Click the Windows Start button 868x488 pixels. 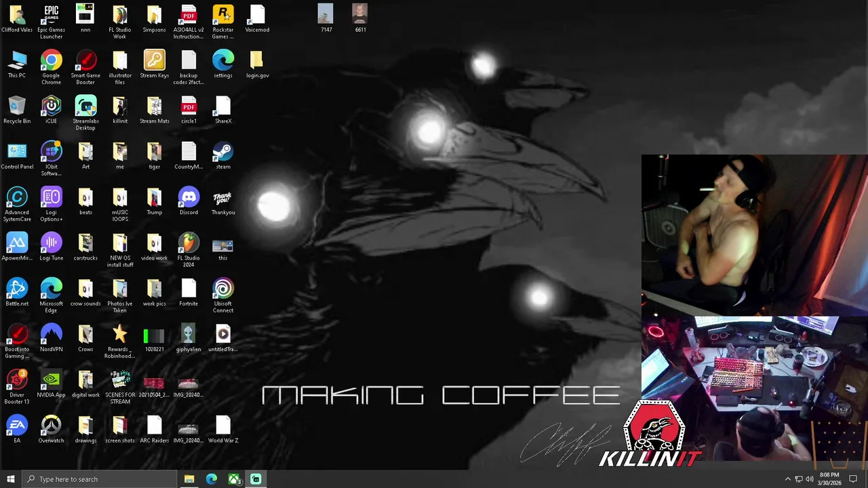10,479
